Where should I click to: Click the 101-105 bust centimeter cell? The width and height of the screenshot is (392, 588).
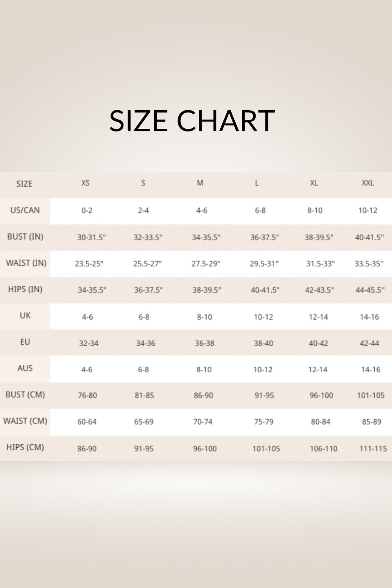pos(370,396)
